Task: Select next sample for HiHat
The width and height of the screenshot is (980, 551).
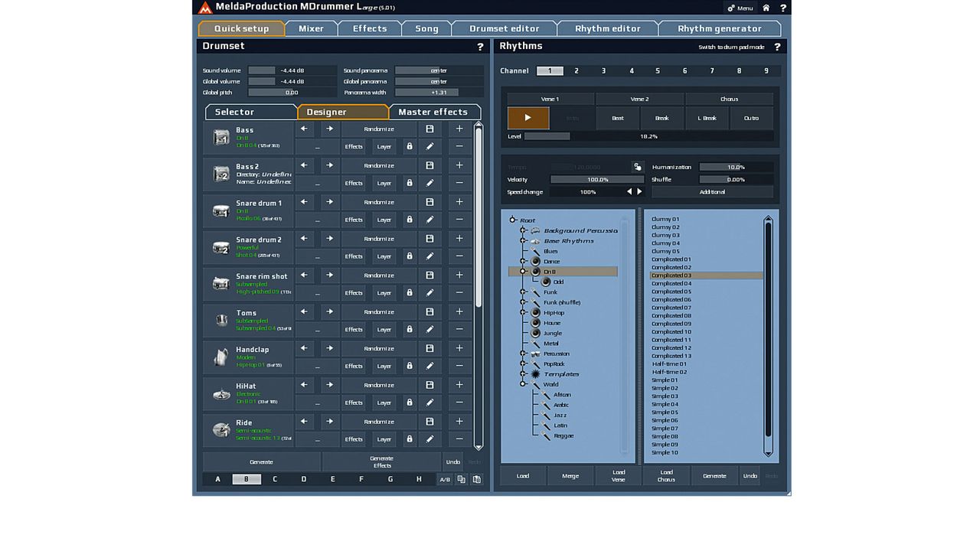Action: pyautogui.click(x=329, y=385)
